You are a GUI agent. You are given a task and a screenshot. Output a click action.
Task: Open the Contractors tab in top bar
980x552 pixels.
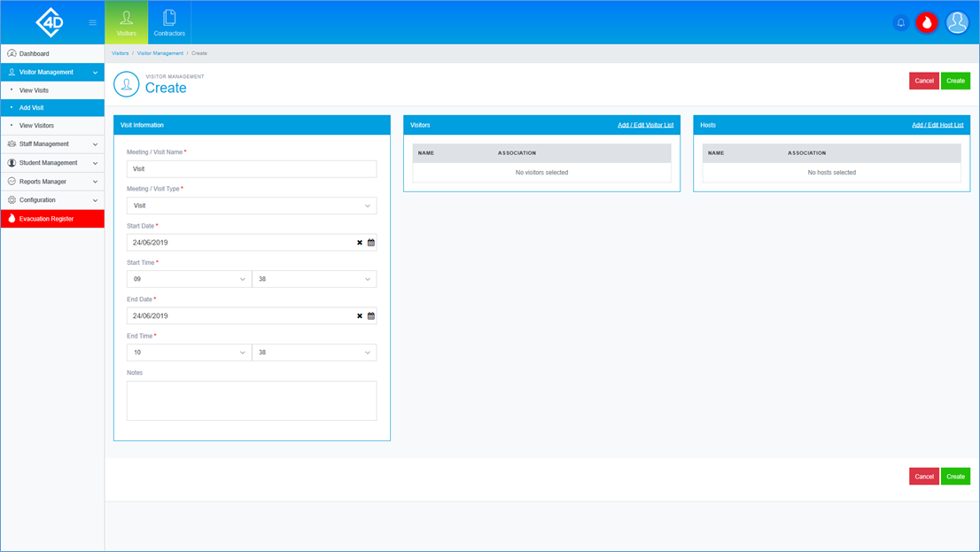click(169, 22)
